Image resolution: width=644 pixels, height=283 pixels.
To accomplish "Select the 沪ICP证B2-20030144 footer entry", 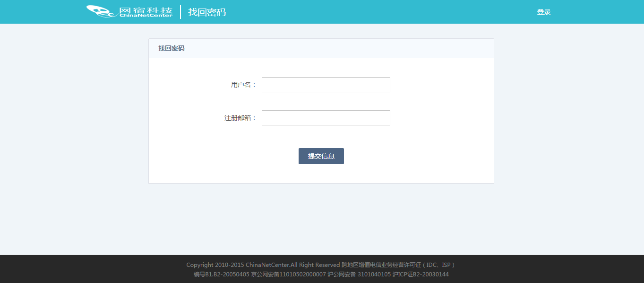I will pyautogui.click(x=421, y=274).
